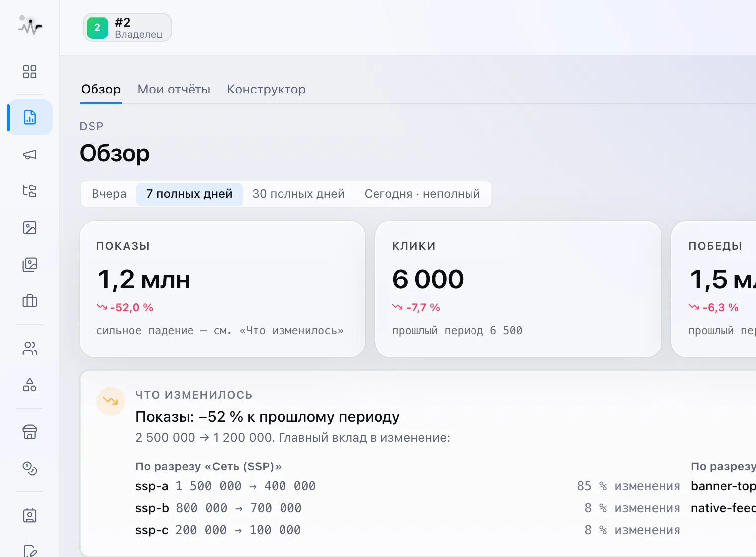This screenshot has width=756, height=557.
Task: Click the orange trend-down icon beside "Что изменилось"
Action: pos(110,401)
